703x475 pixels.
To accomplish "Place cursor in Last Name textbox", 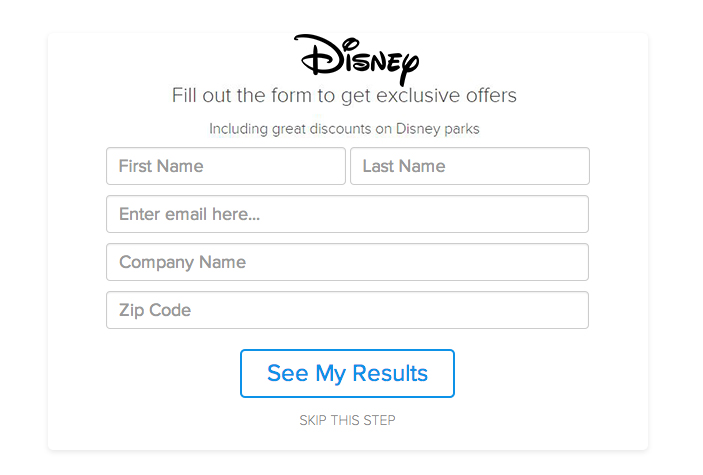I will (x=470, y=166).
